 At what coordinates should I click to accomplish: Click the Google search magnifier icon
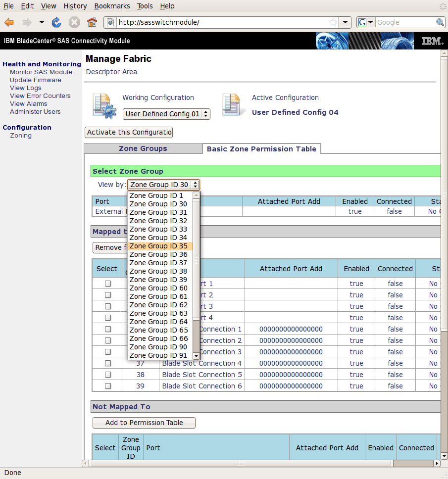click(440, 22)
